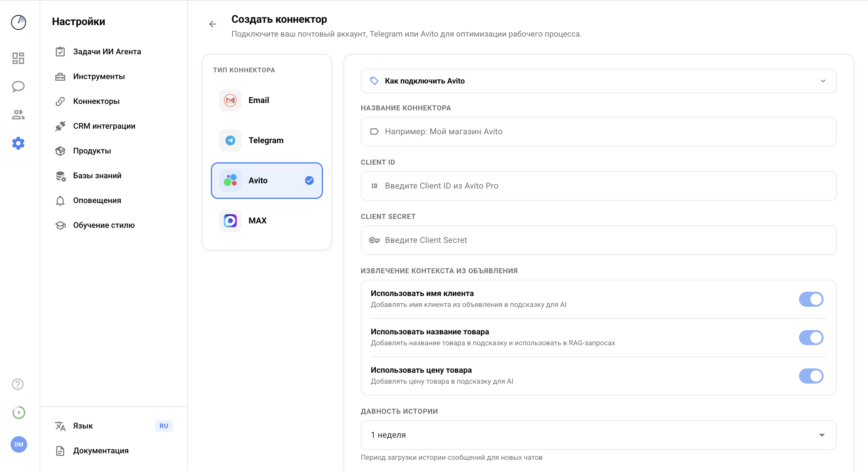Click the Client ID input field
868x471 pixels.
coord(598,186)
